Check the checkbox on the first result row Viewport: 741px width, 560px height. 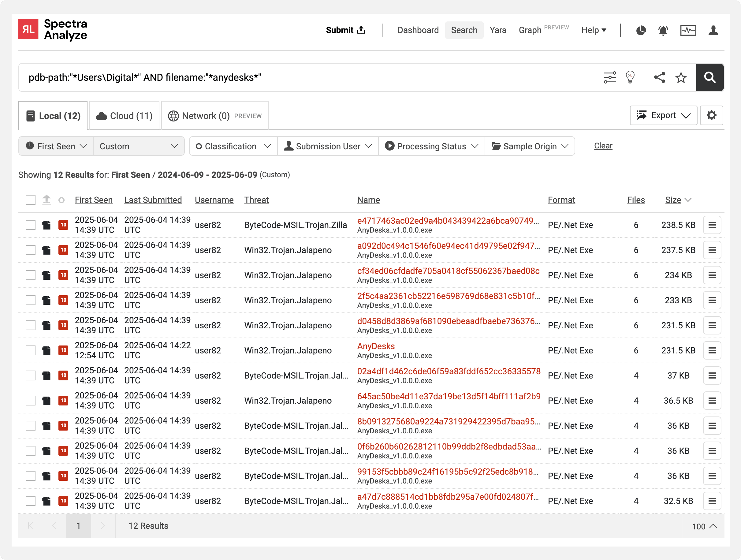click(x=31, y=225)
